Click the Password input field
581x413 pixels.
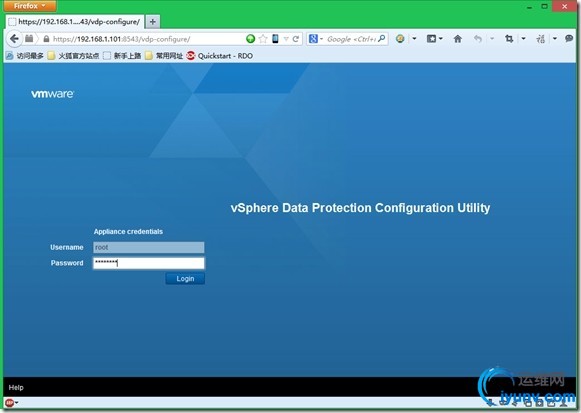point(149,263)
